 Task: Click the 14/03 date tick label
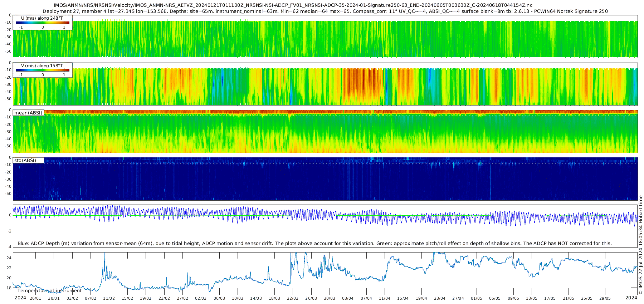pos(256,298)
